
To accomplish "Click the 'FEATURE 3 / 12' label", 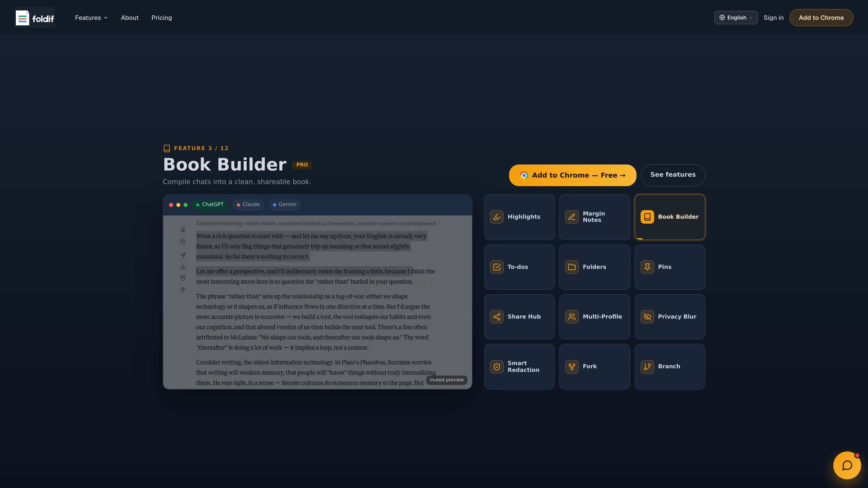I will tap(201, 148).
